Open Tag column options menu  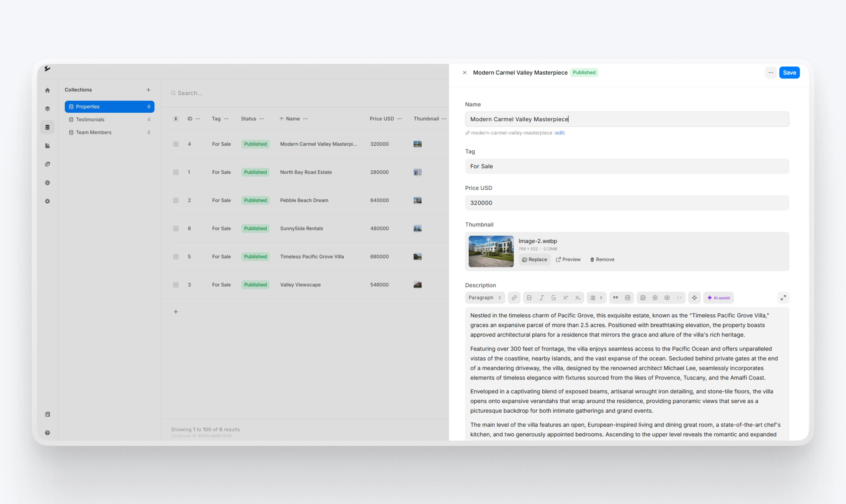click(226, 119)
